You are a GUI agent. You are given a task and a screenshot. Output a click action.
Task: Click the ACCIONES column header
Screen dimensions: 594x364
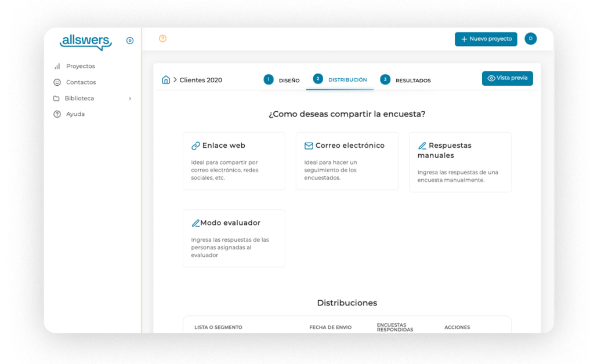click(457, 327)
